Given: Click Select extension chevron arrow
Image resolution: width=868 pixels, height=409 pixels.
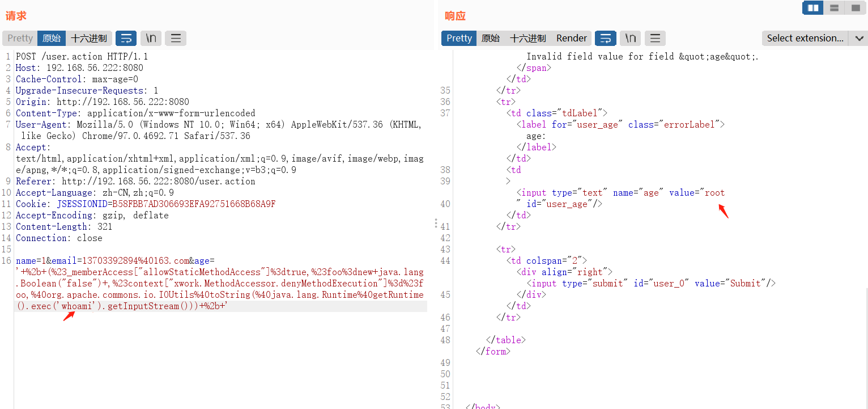Looking at the screenshot, I should (859, 38).
